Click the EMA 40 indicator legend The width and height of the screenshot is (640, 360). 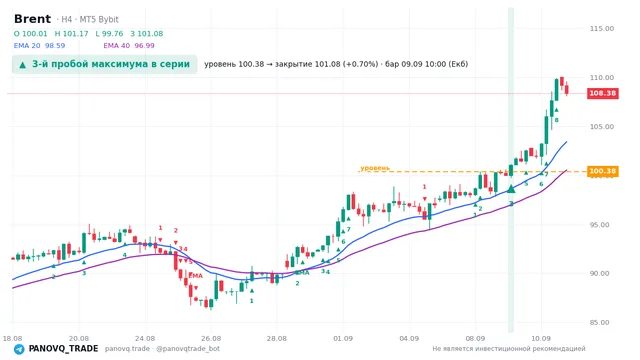(x=129, y=46)
